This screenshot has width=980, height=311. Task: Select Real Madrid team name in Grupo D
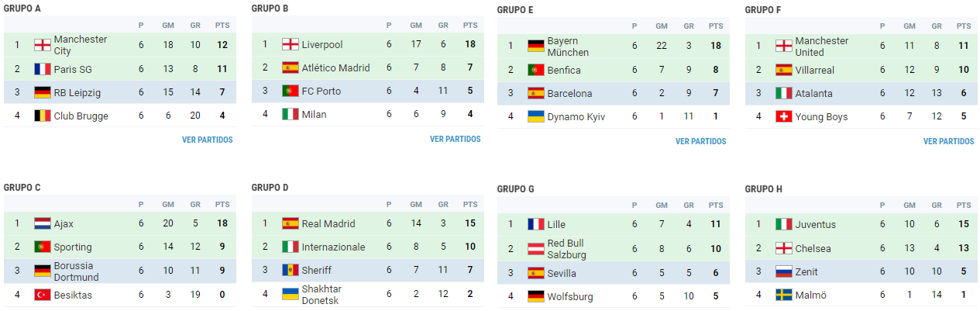tap(328, 223)
